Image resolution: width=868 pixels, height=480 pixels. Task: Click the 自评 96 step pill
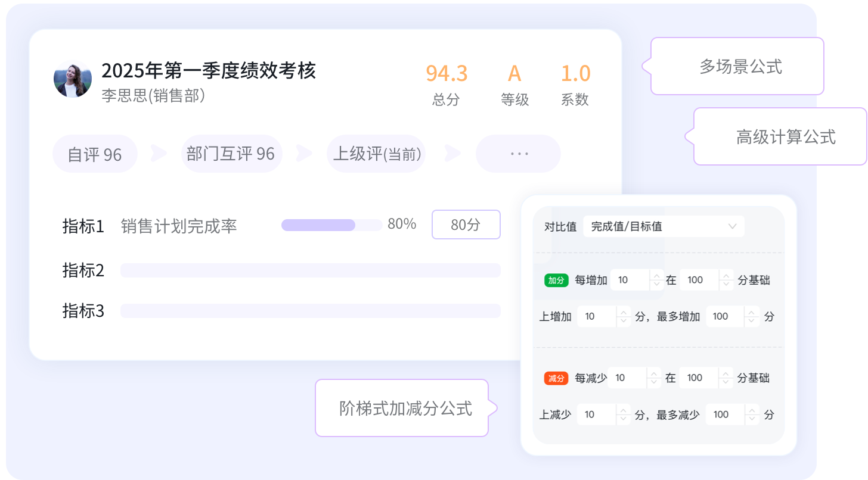click(95, 154)
